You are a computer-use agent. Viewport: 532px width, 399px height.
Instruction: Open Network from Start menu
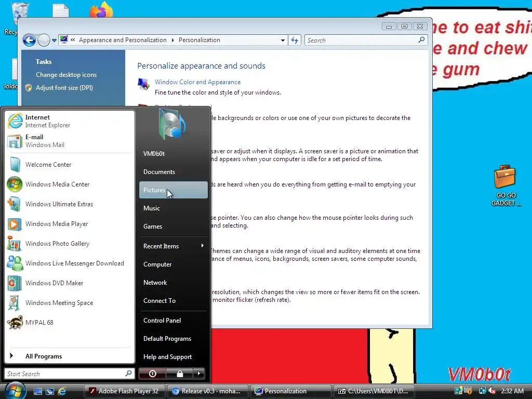(173, 282)
